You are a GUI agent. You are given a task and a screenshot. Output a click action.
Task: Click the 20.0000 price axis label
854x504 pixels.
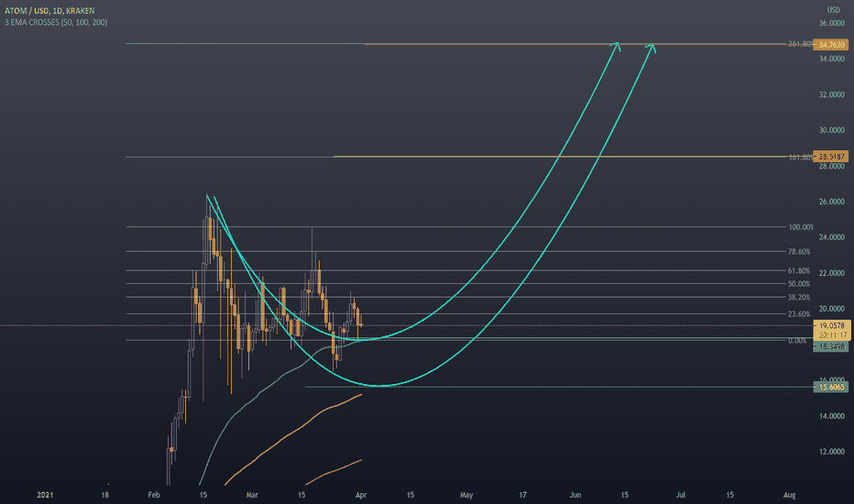[832, 309]
